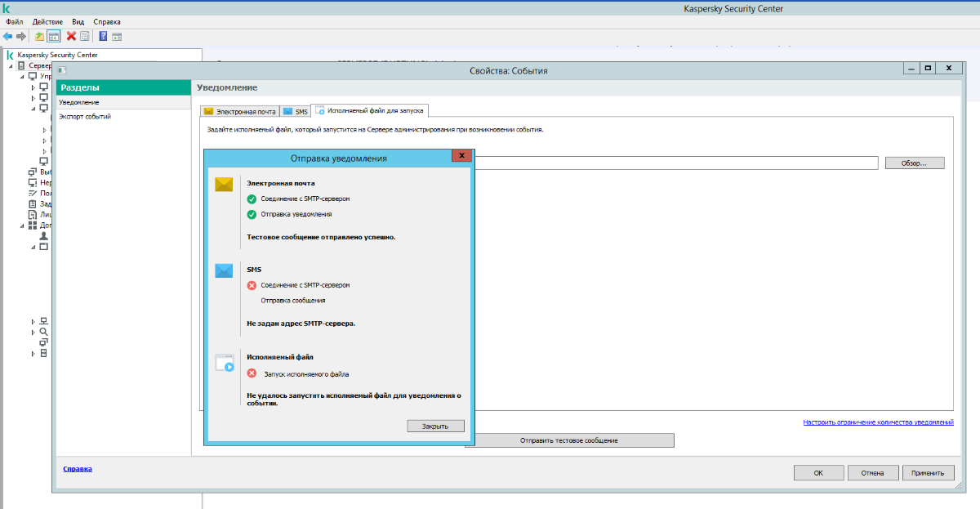Collapse the Administration Server tree node
This screenshot has height=509, width=980.
tap(11, 66)
